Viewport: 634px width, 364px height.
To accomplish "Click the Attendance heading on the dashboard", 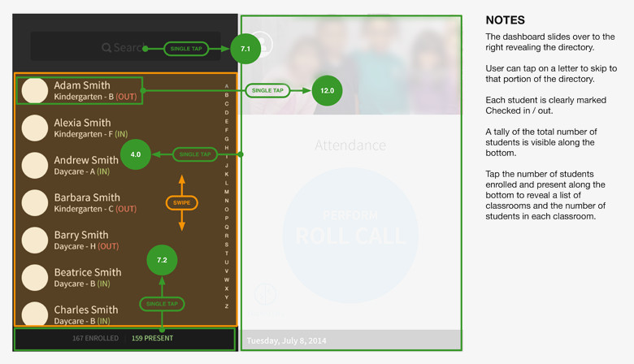I will pos(350,145).
